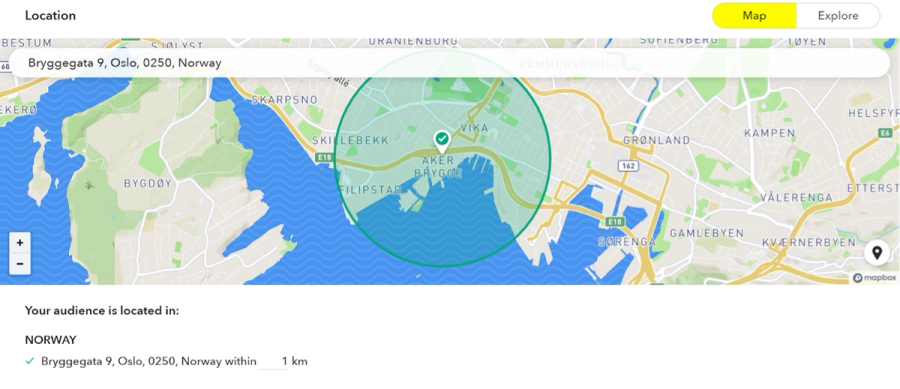Zoom in the map with plus button
Image resolution: width=900 pixels, height=389 pixels.
tap(20, 243)
